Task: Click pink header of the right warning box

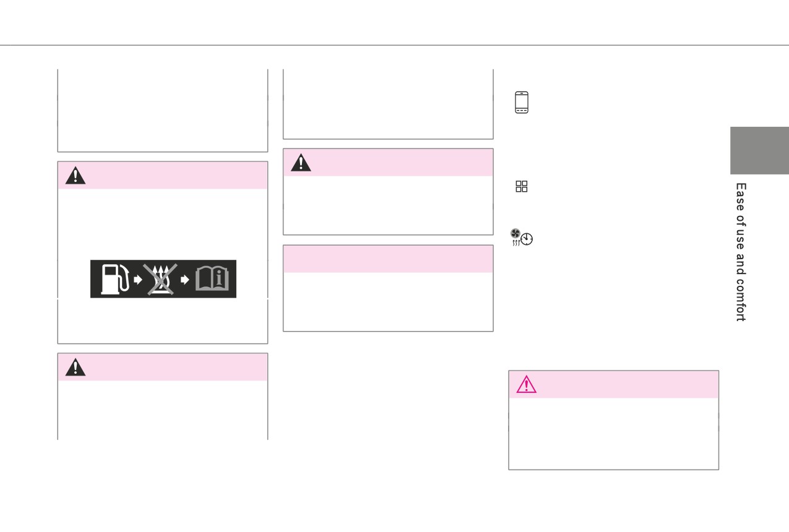Action: tap(613, 384)
